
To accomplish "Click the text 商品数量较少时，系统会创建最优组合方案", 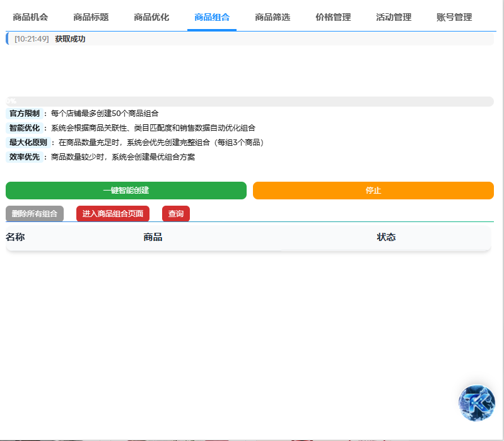I will tap(123, 157).
